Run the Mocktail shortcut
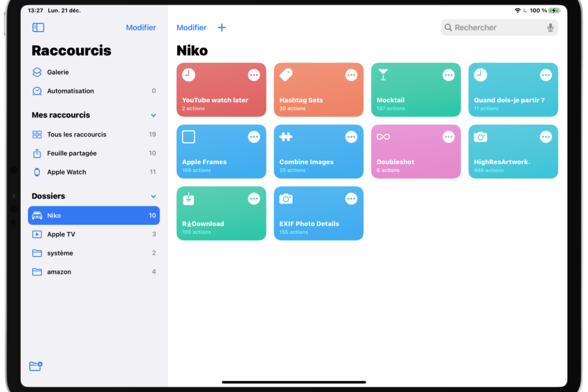Viewport: 588px width, 392px height. click(x=416, y=90)
